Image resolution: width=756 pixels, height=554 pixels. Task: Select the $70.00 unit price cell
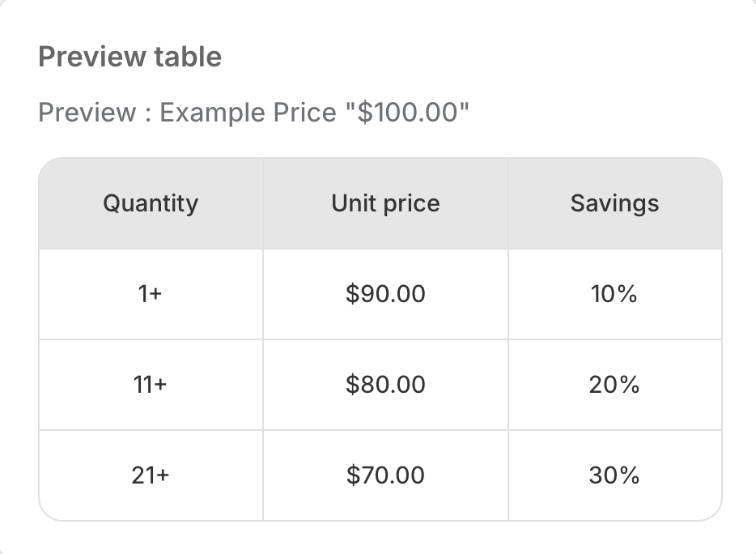click(385, 475)
